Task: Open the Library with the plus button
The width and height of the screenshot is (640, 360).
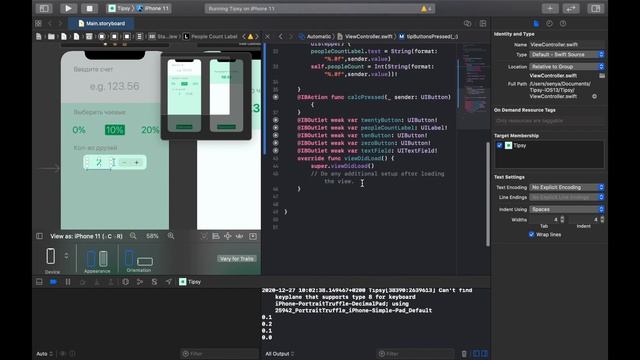Action: 550,8
